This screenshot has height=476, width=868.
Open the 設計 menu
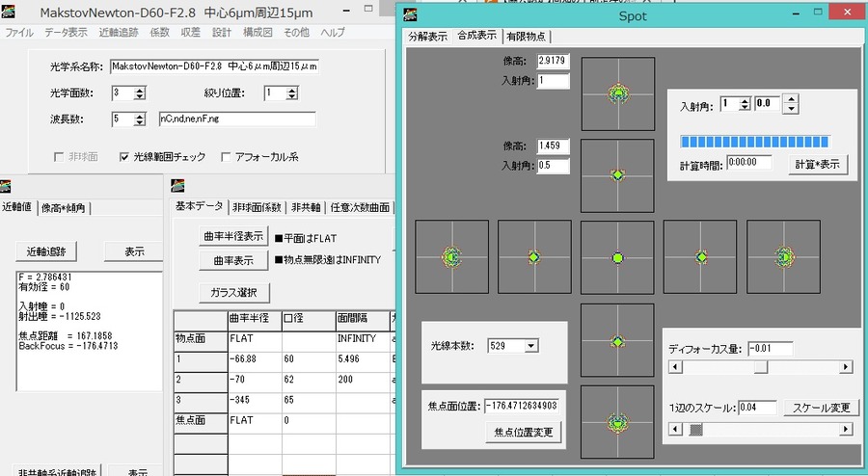pos(222,33)
